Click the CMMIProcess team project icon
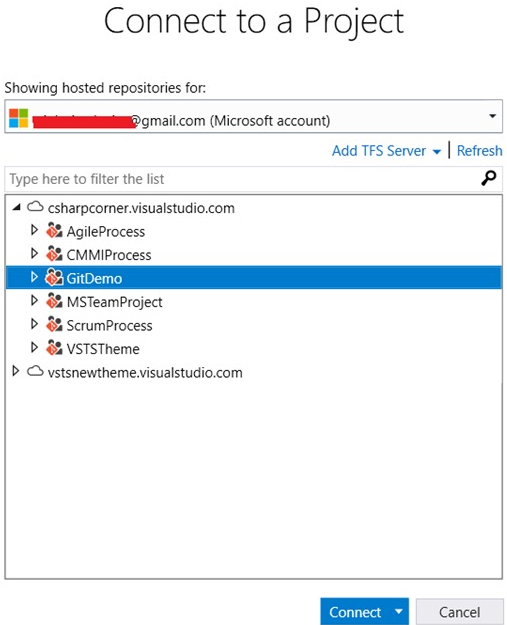 [54, 254]
